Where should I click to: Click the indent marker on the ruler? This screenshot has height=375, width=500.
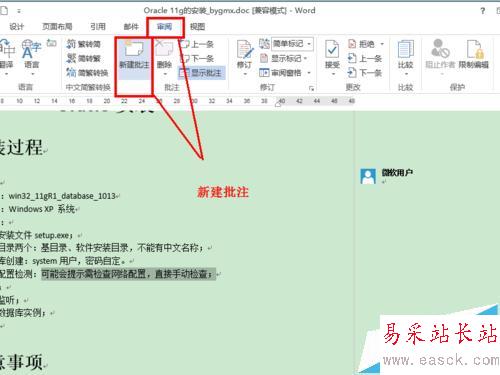(x=278, y=104)
